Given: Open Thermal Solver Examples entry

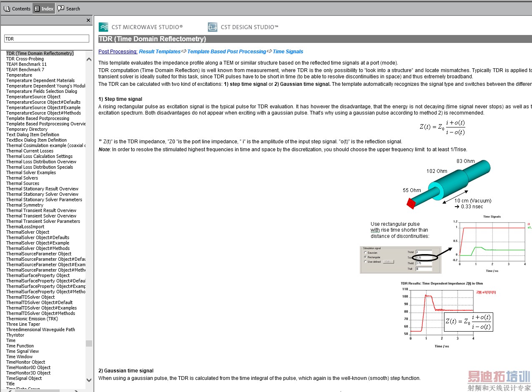Looking at the screenshot, I should tap(31, 172).
